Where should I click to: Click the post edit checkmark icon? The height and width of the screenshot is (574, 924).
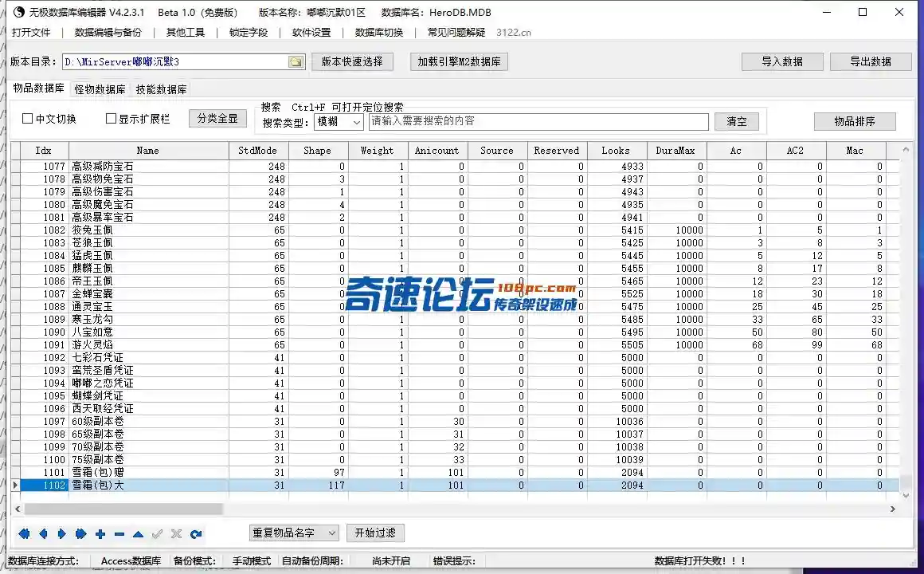pos(158,534)
